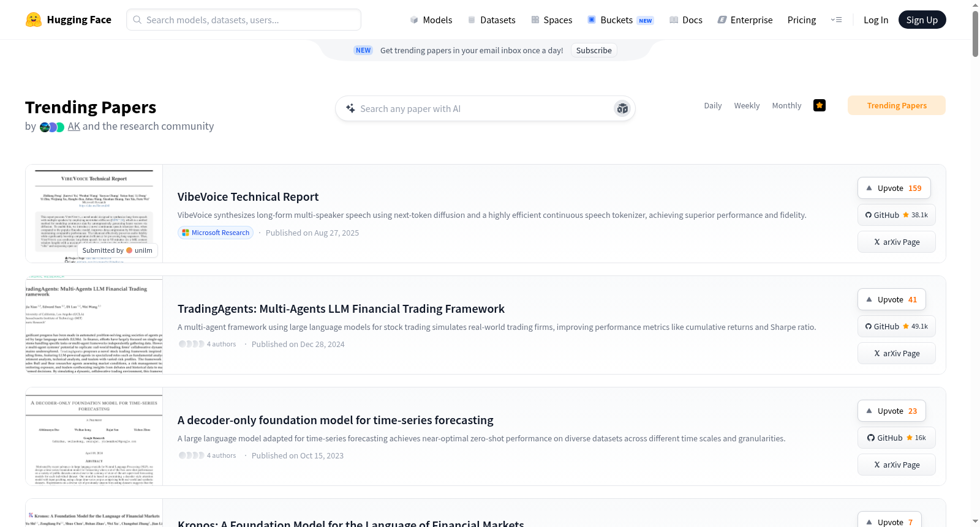This screenshot has height=527, width=980.
Task: Click the TradingAgents author avatars
Action: [x=191, y=344]
